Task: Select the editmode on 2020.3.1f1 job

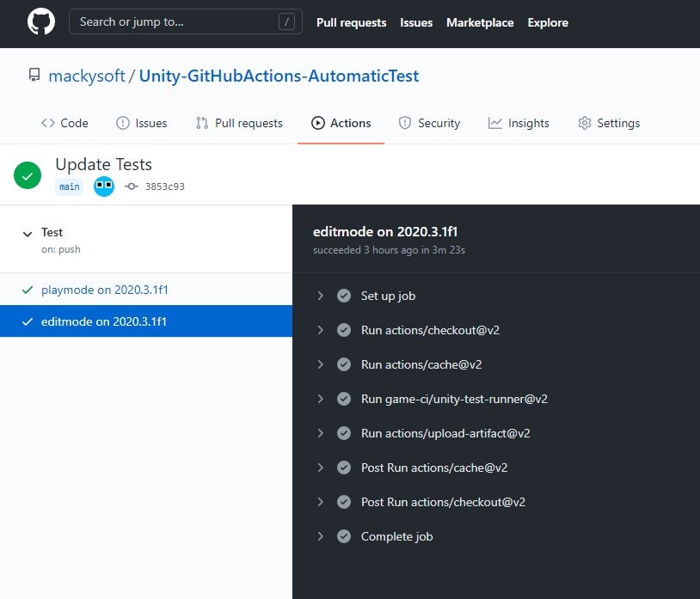Action: (x=146, y=321)
